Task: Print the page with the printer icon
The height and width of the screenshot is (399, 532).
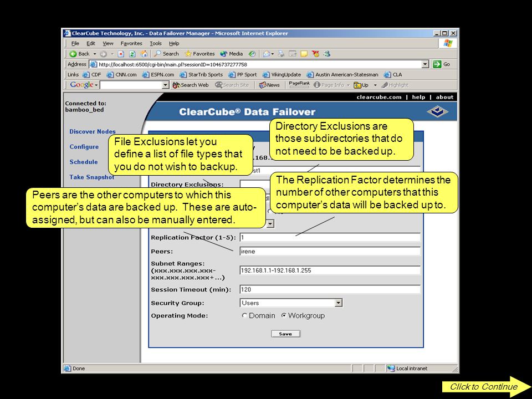Action: [x=281, y=54]
